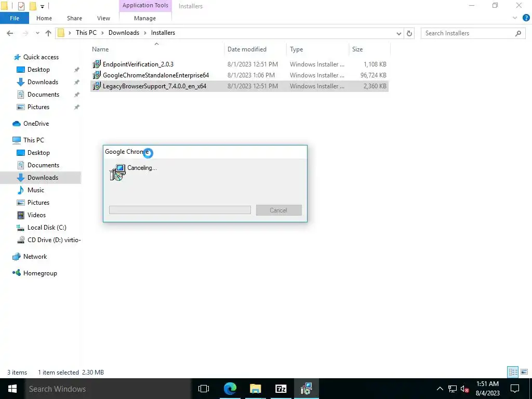
Task: Switch to the Home ribbon tab
Action: tap(44, 18)
